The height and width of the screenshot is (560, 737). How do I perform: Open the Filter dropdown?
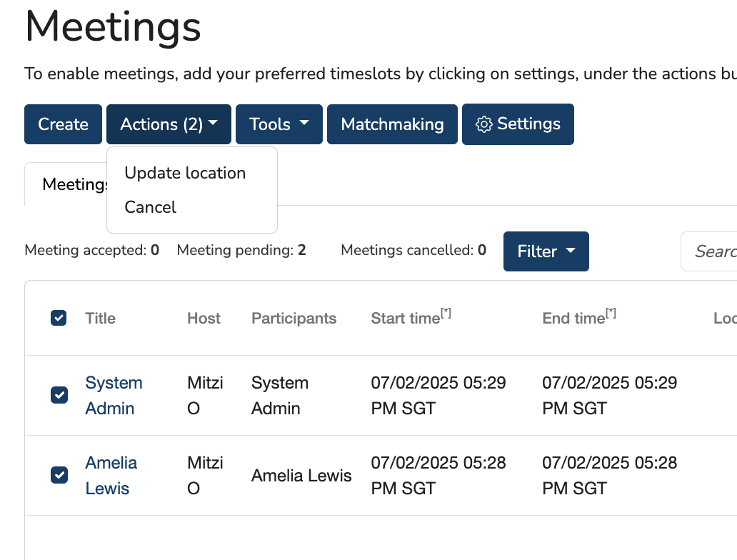point(546,251)
